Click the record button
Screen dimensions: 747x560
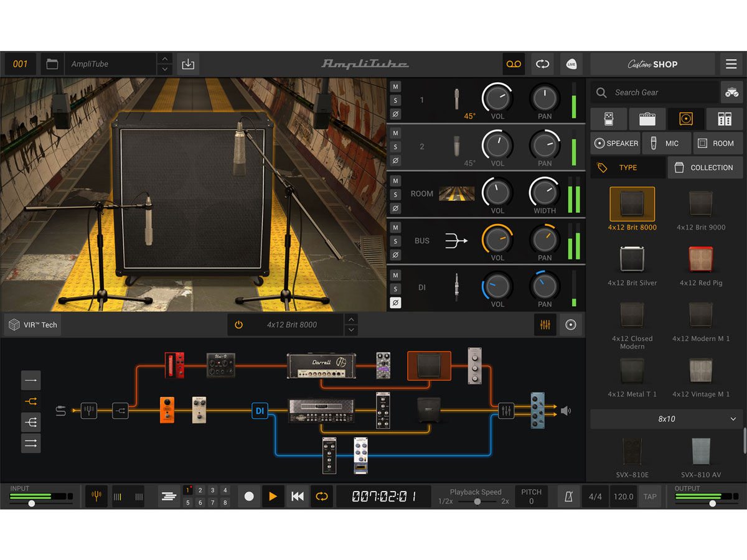click(249, 497)
